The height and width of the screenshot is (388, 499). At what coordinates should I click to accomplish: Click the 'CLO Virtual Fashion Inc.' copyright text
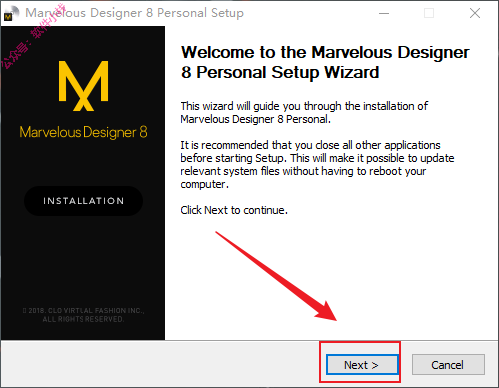[83, 315]
